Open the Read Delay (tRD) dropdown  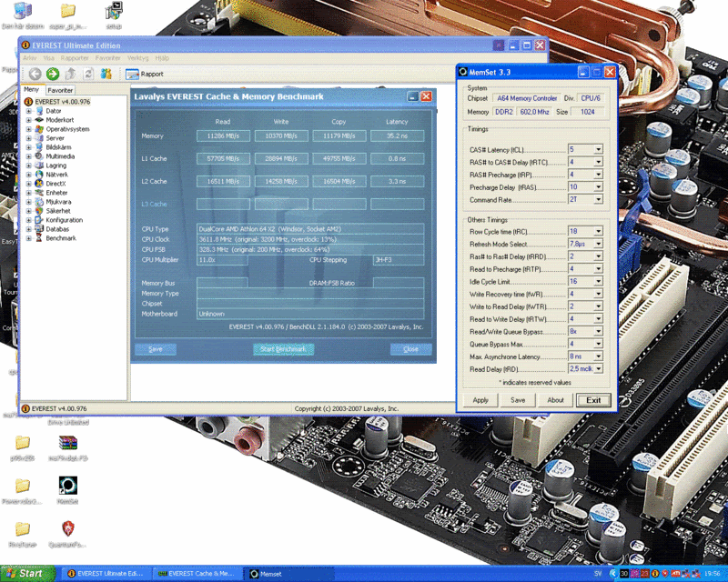(598, 369)
